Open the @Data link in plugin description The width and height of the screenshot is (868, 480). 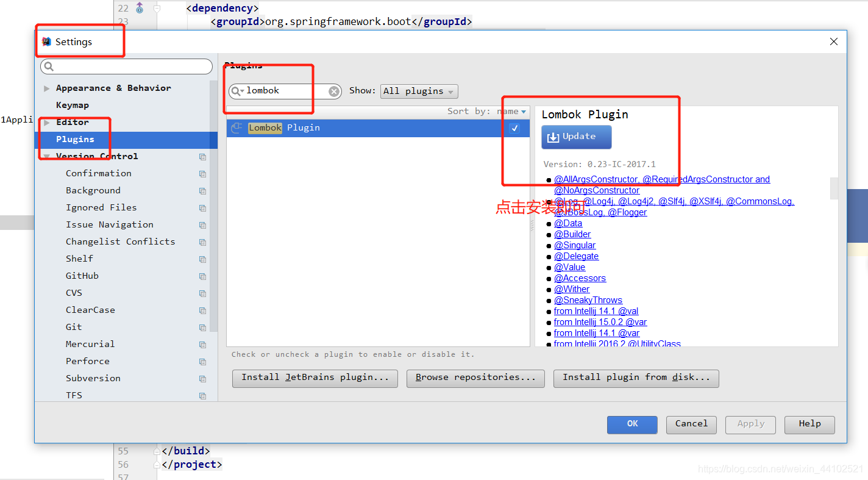568,224
